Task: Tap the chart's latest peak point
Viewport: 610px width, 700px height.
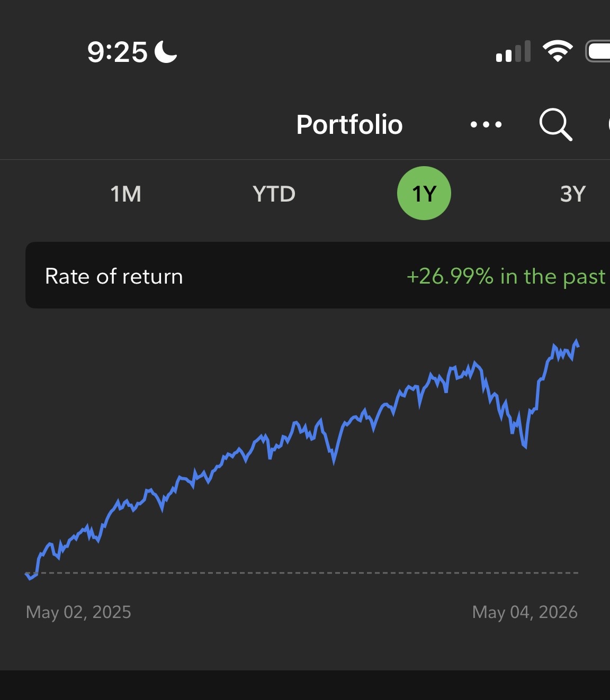Action: point(576,342)
